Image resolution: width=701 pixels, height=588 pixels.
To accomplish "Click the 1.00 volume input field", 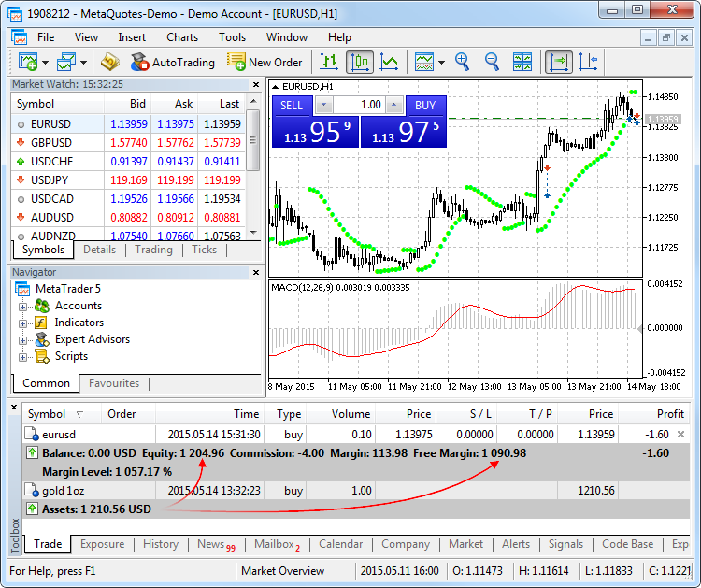I will (x=359, y=106).
